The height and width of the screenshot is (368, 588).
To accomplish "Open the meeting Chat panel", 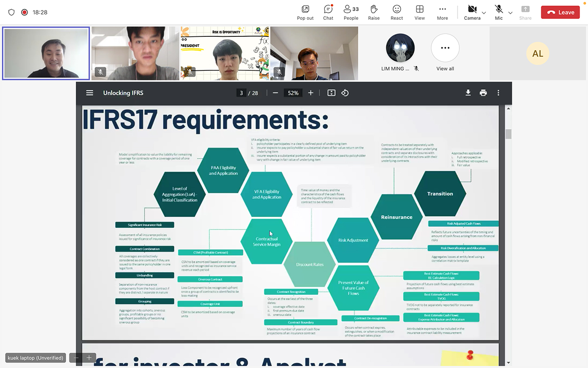I will point(328,12).
